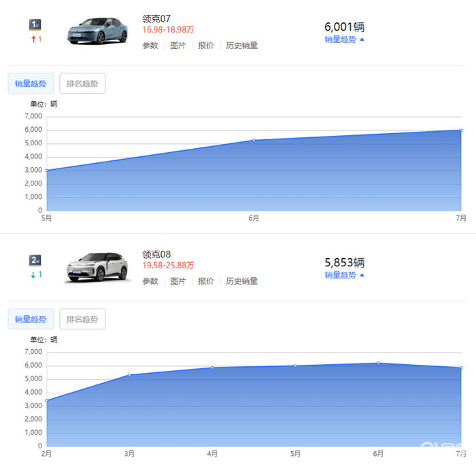Click the 6月 data point on 领克08 chart
Screen dimensions: 476x464
(x=378, y=363)
